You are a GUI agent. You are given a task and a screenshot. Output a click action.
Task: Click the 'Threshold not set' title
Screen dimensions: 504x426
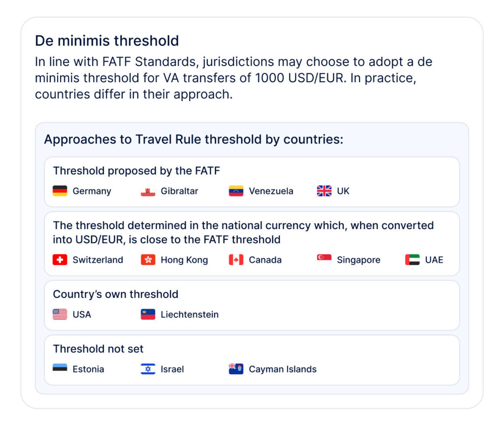coord(98,349)
